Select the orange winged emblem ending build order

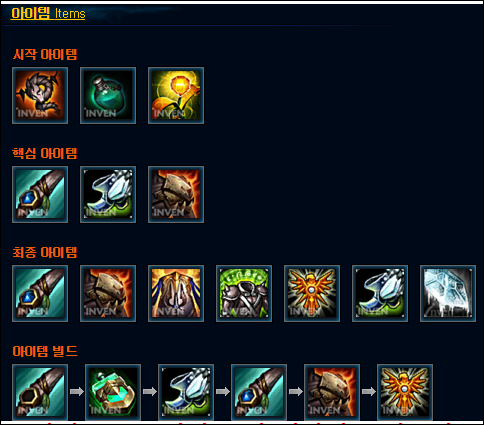coord(405,392)
